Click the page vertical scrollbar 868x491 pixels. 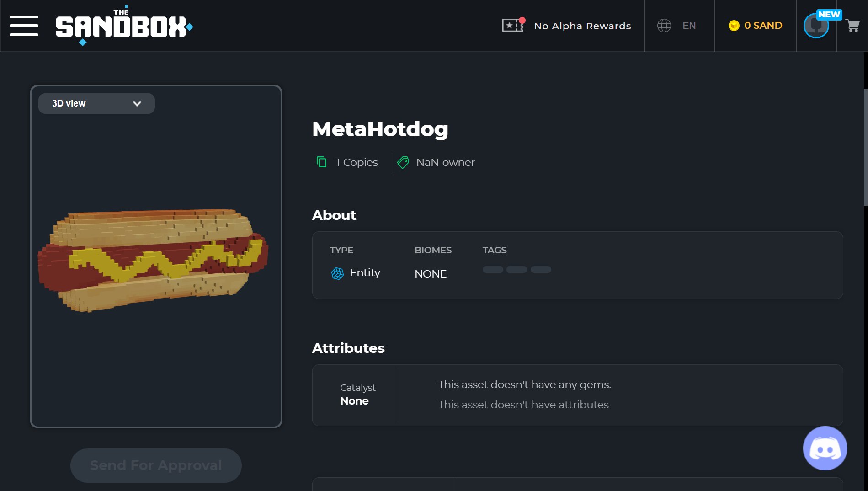click(x=865, y=146)
